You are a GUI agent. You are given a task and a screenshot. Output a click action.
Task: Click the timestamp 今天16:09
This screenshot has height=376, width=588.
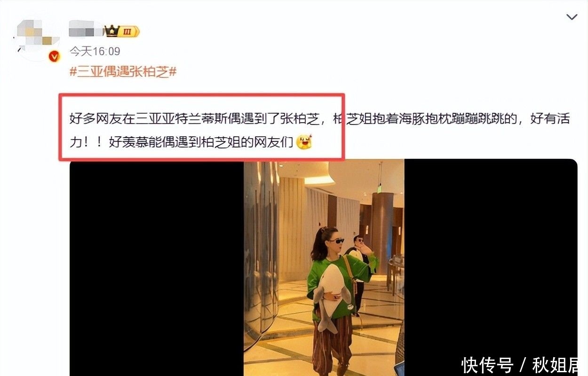point(95,51)
